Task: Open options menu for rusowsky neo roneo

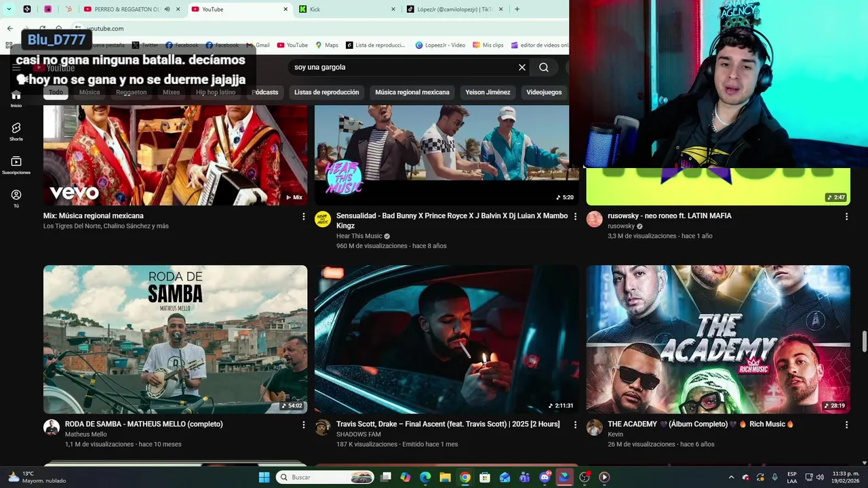Action: [x=846, y=216]
